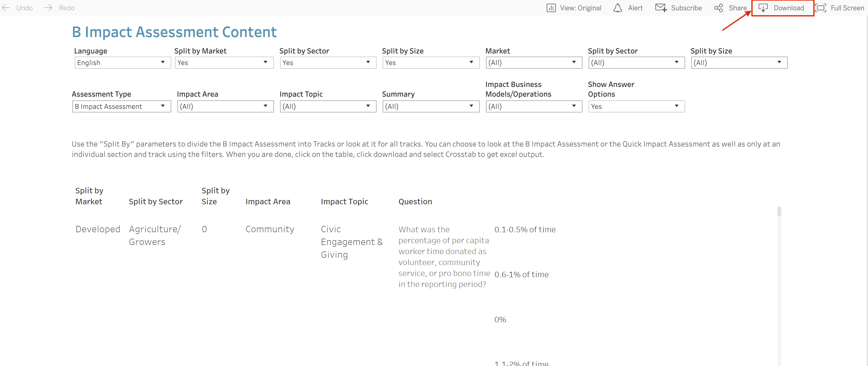This screenshot has width=868, height=366.
Task: Open the Show Answer Options dropdown
Action: point(636,106)
